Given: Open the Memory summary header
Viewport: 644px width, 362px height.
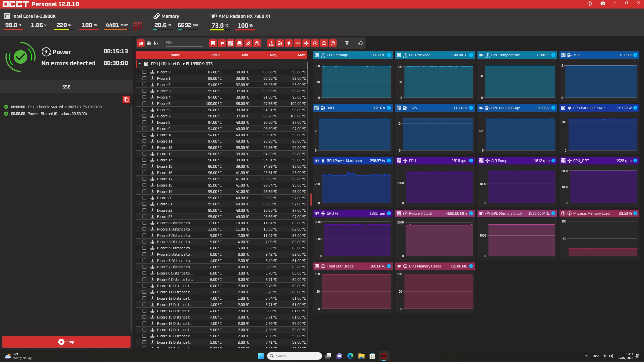Looking at the screenshot, I should (166, 16).
